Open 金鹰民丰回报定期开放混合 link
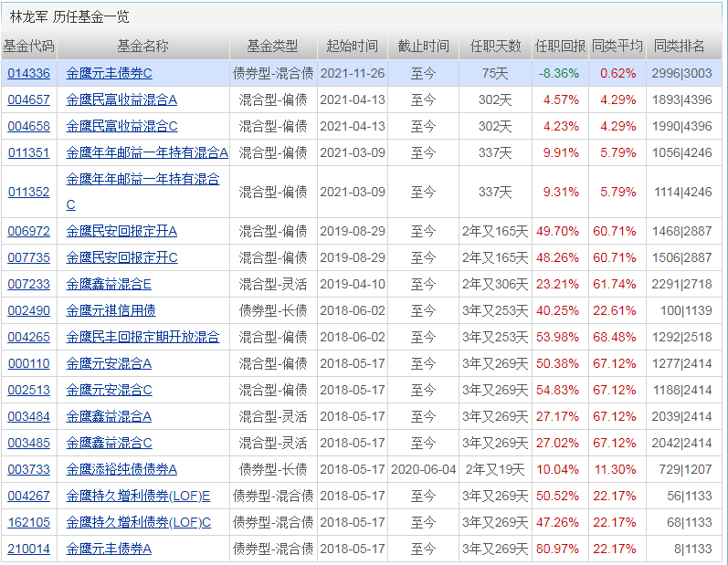The height and width of the screenshot is (565, 728). pos(142,338)
